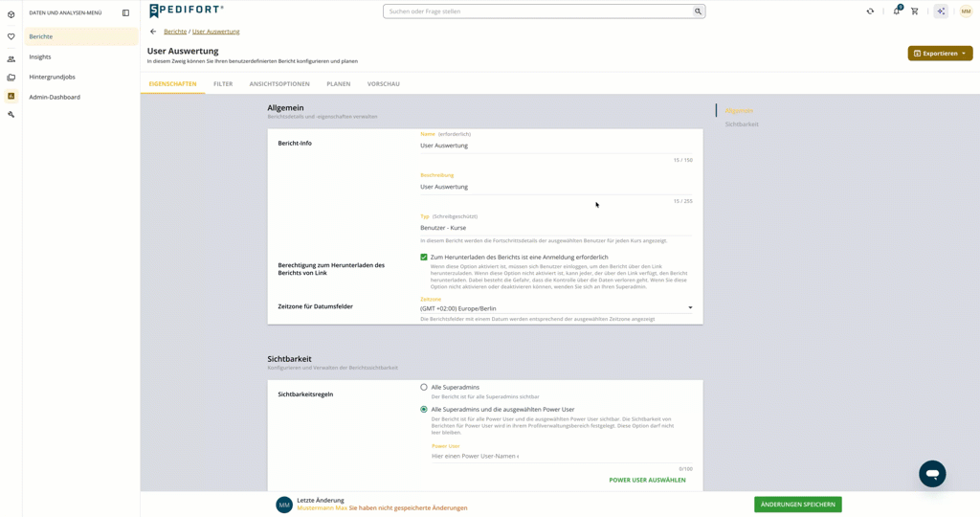This screenshot has height=517, width=980.
Task: Click the read-only Typ field Benutzer - Kurse
Action: [556, 228]
